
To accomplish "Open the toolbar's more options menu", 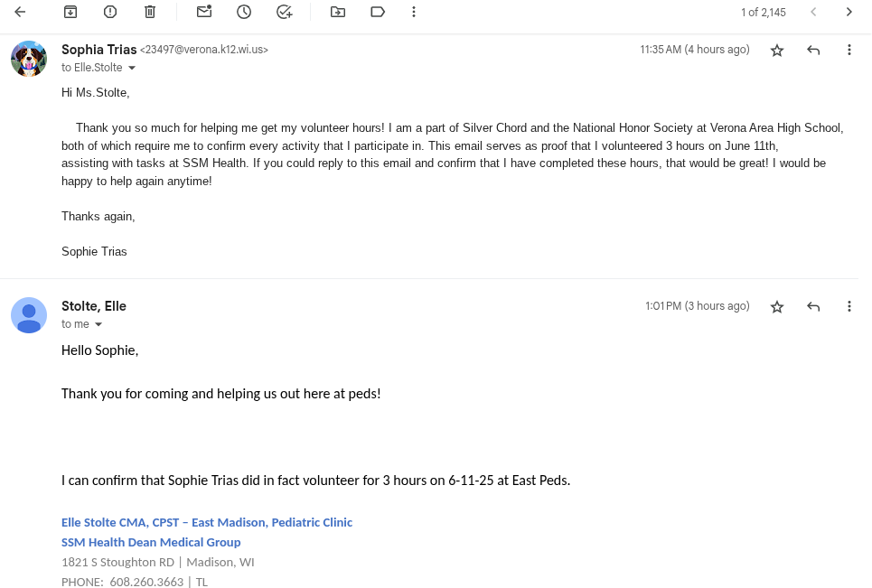I will 414,12.
